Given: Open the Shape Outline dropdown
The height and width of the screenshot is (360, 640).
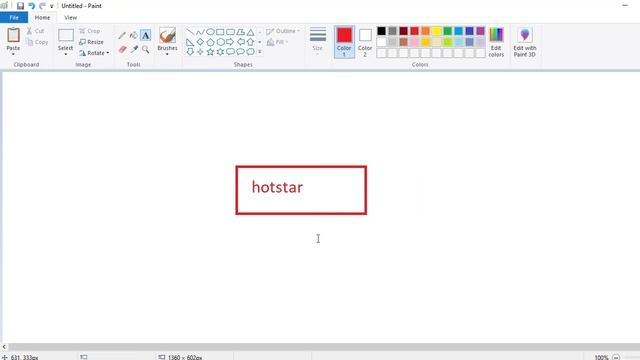Looking at the screenshot, I should click(x=283, y=31).
